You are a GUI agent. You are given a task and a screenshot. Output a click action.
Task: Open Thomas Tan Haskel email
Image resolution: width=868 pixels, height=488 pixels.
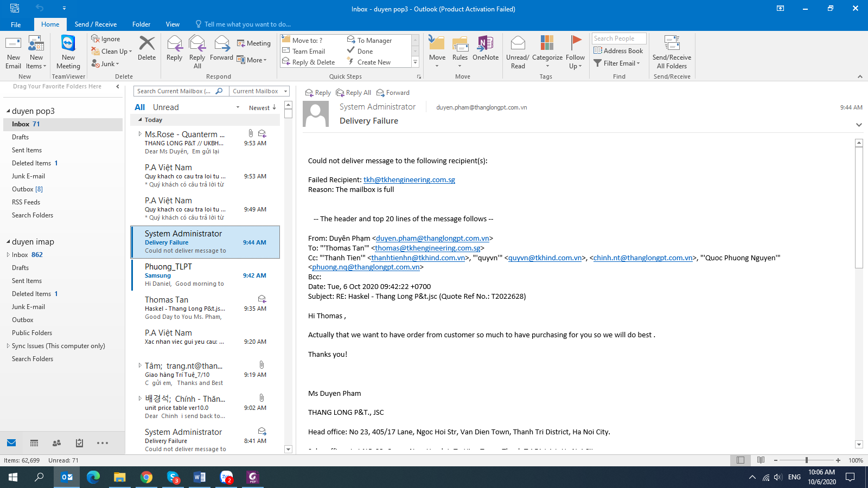[206, 308]
